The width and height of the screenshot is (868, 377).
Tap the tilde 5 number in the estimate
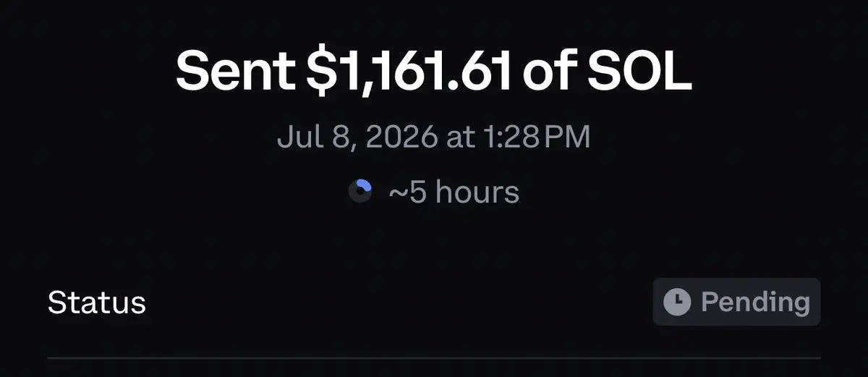pyautogui.click(x=408, y=192)
